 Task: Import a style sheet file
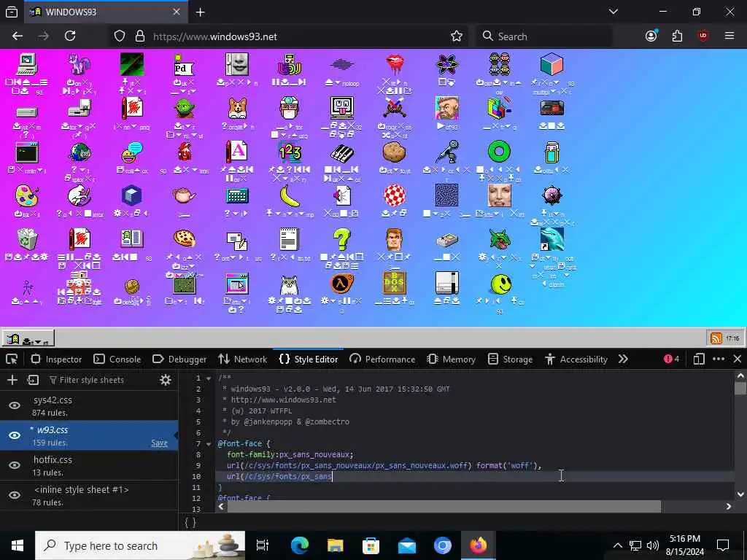(x=33, y=379)
